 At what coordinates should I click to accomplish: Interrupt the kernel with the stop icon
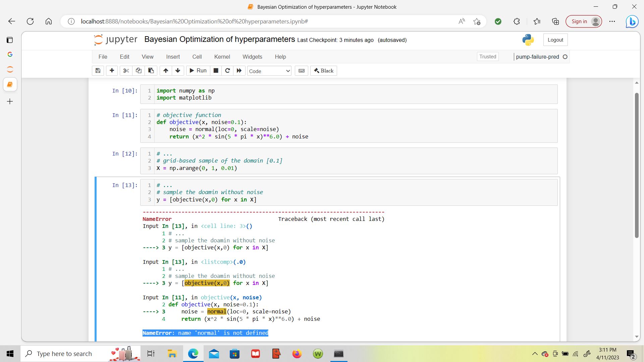click(216, 71)
